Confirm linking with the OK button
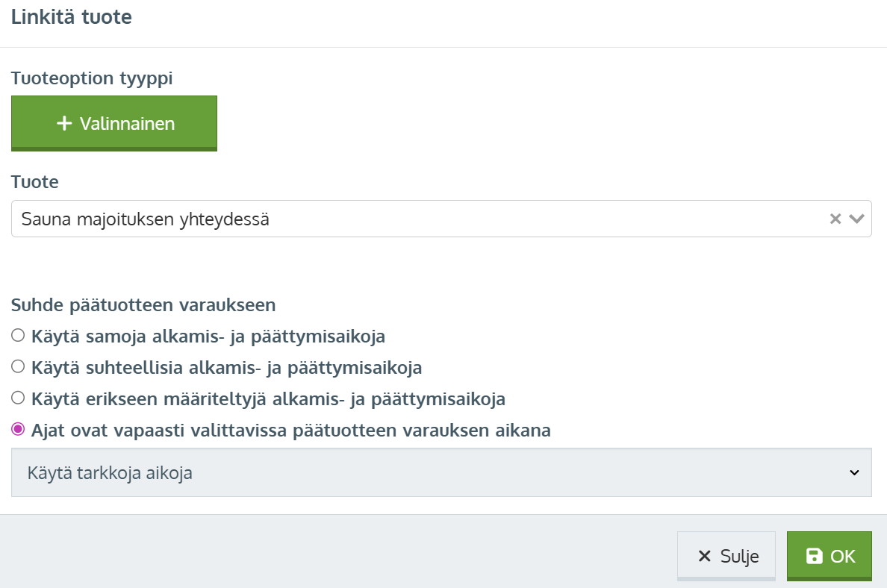The height and width of the screenshot is (588, 887). pyautogui.click(x=830, y=557)
